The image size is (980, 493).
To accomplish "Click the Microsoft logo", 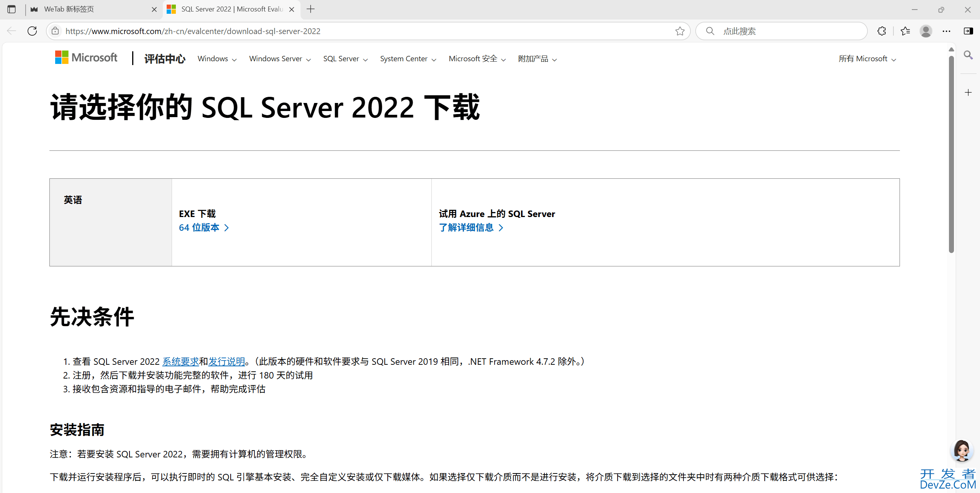I will coord(86,58).
